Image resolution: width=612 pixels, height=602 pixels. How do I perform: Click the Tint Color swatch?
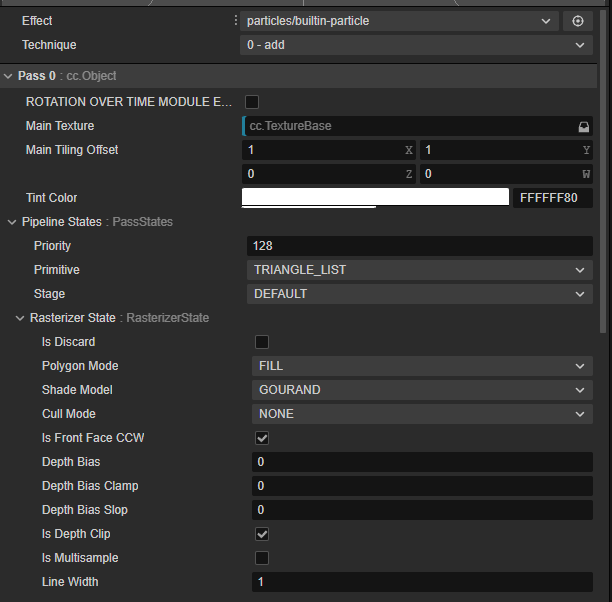375,197
